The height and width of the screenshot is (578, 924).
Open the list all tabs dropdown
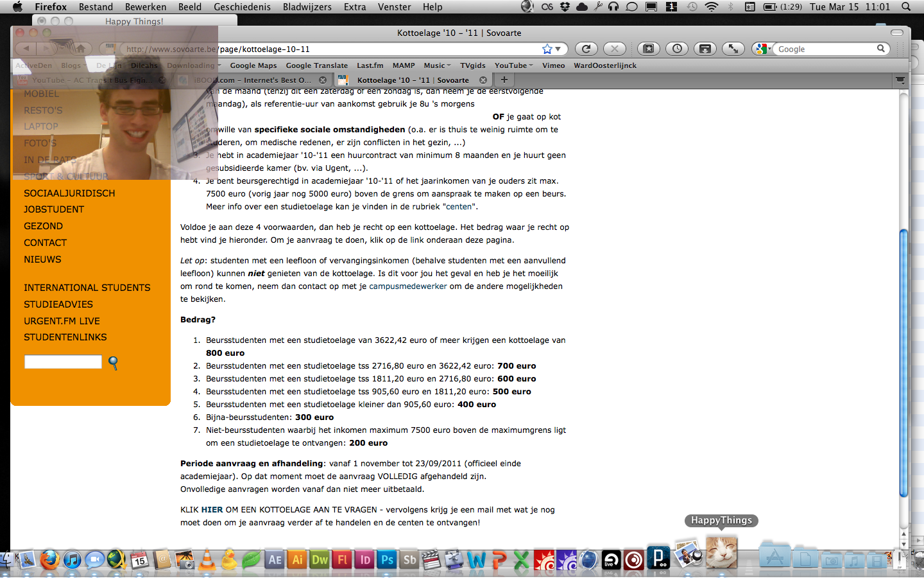(900, 80)
